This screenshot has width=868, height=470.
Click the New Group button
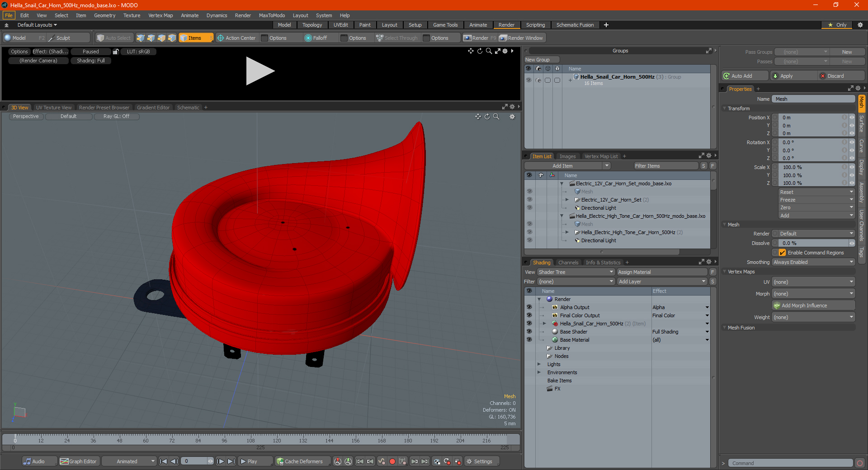[x=542, y=60]
